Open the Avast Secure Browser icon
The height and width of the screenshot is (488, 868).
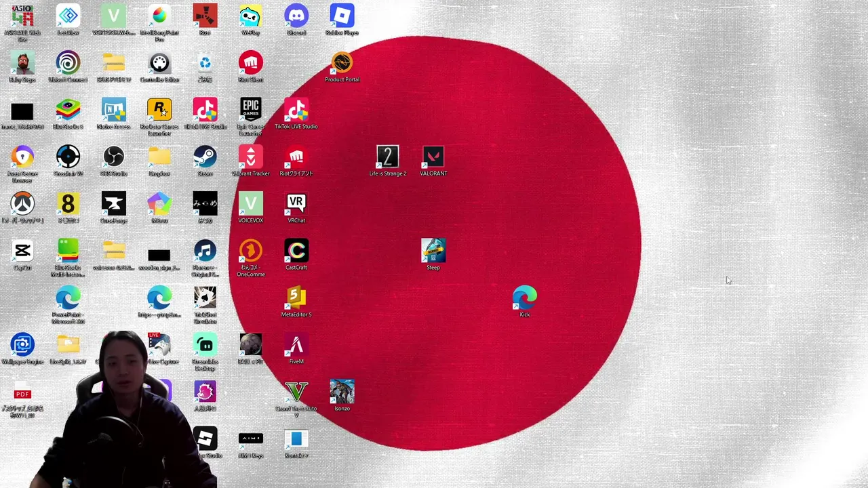pos(22,157)
